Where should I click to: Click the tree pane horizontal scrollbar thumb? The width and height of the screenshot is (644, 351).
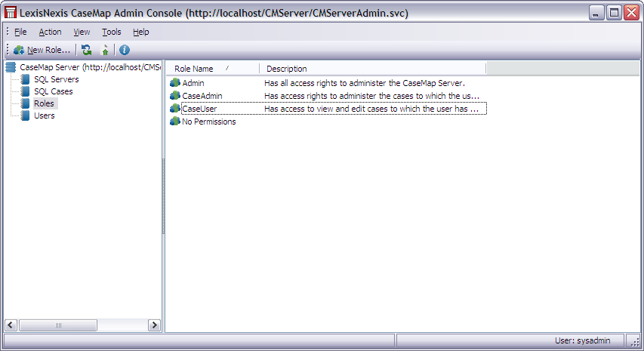click(x=58, y=325)
